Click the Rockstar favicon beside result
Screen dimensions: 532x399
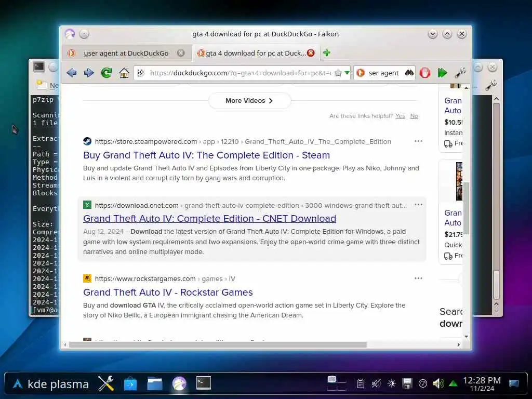point(87,278)
